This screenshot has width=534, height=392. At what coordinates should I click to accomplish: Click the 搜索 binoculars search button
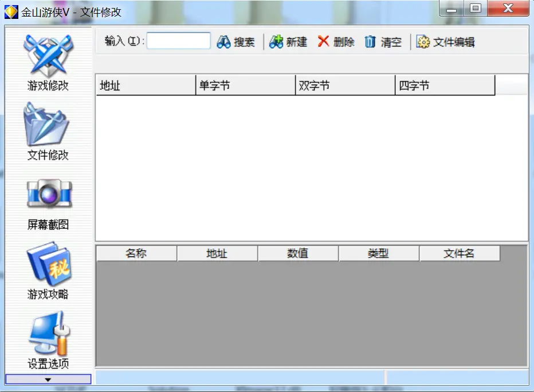tap(236, 42)
